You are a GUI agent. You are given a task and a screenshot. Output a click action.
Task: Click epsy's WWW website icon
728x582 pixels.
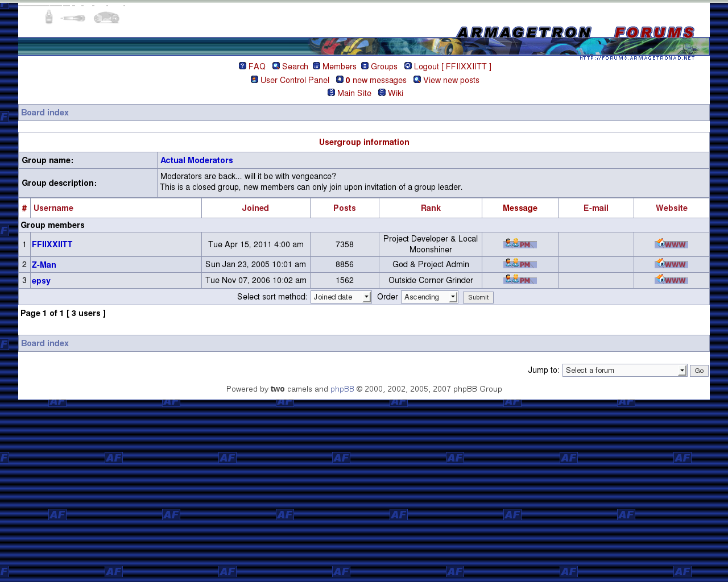[671, 280]
